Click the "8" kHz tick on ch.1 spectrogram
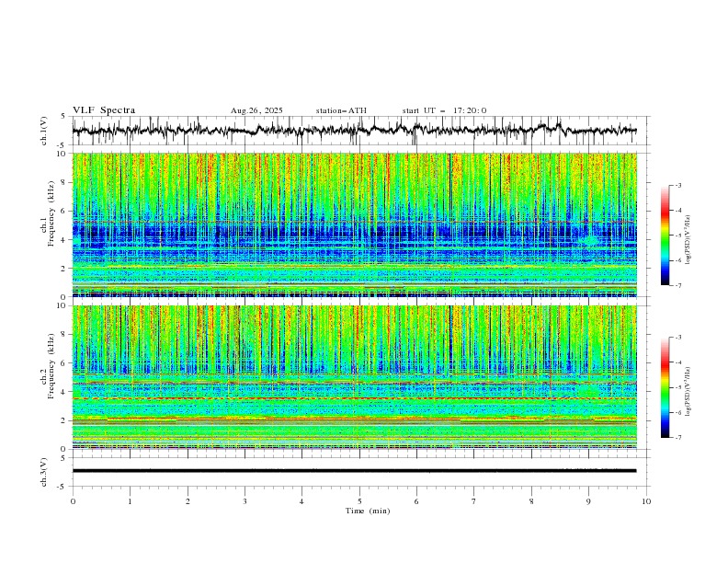 (64, 182)
